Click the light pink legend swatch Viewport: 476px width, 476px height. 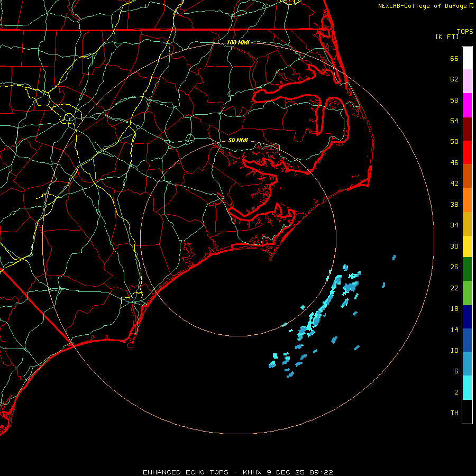[467, 81]
